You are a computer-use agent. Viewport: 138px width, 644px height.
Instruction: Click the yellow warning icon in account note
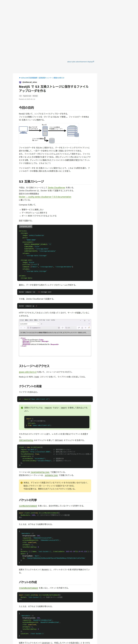click(x=21, y=483)
